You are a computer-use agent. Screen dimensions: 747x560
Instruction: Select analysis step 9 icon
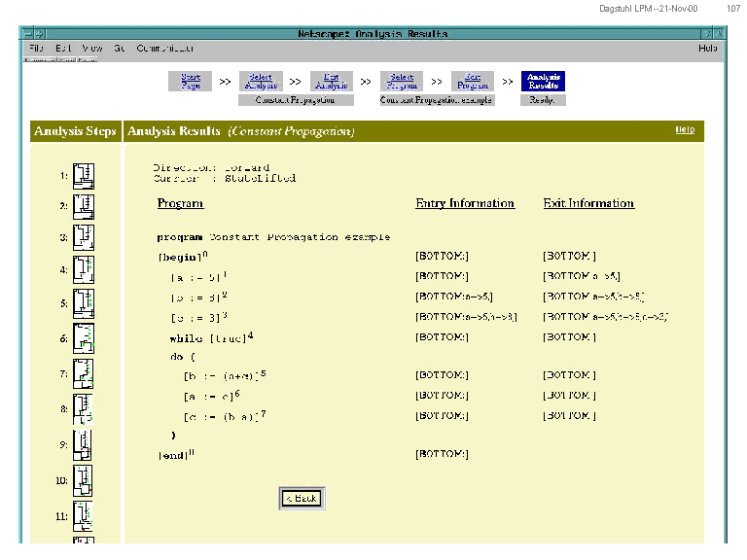pos(84,444)
